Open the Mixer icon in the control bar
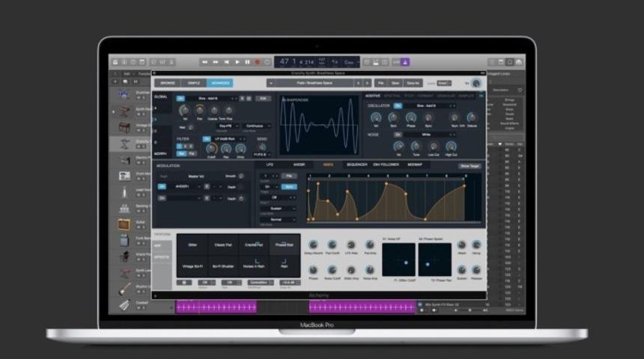The width and height of the screenshot is (644, 359). pos(162,62)
